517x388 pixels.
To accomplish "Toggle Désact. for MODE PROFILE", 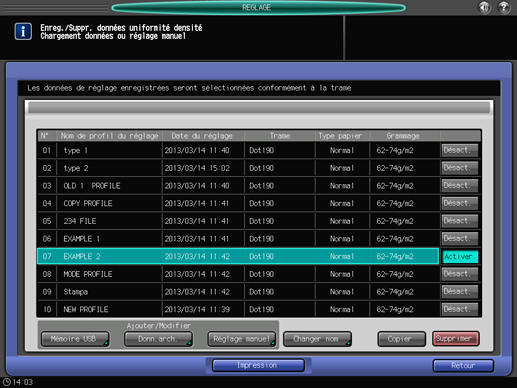I will pos(460,274).
